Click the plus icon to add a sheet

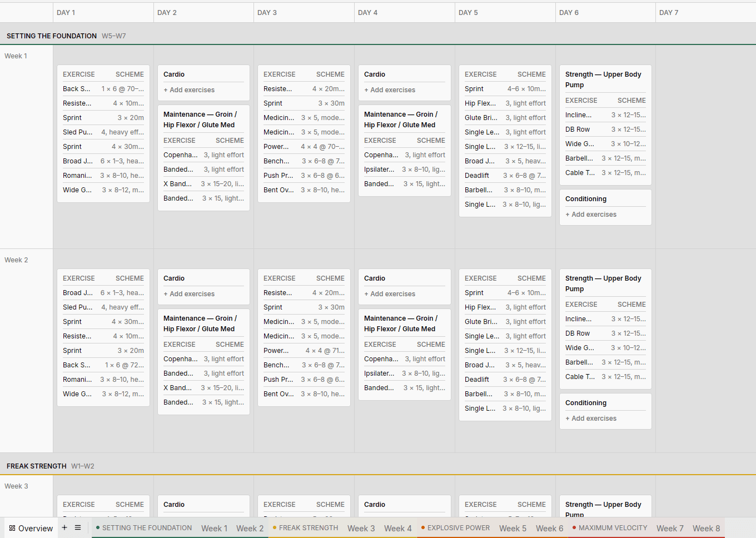pos(64,527)
